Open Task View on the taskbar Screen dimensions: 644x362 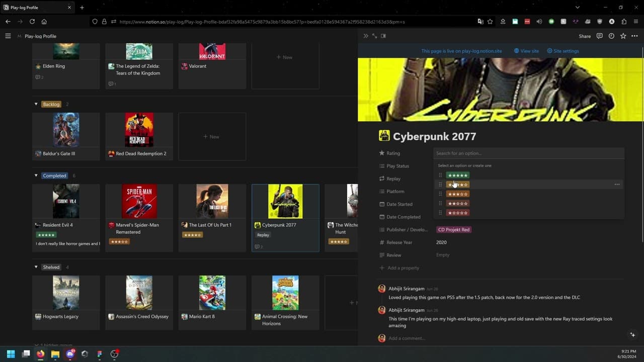26,354
